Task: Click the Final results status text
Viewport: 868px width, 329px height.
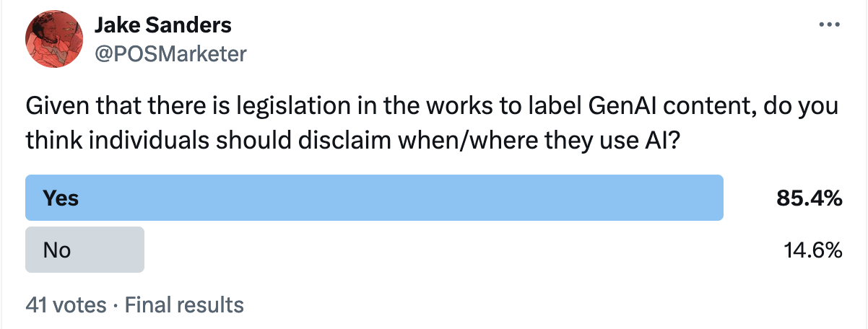Action: pyautogui.click(x=184, y=304)
